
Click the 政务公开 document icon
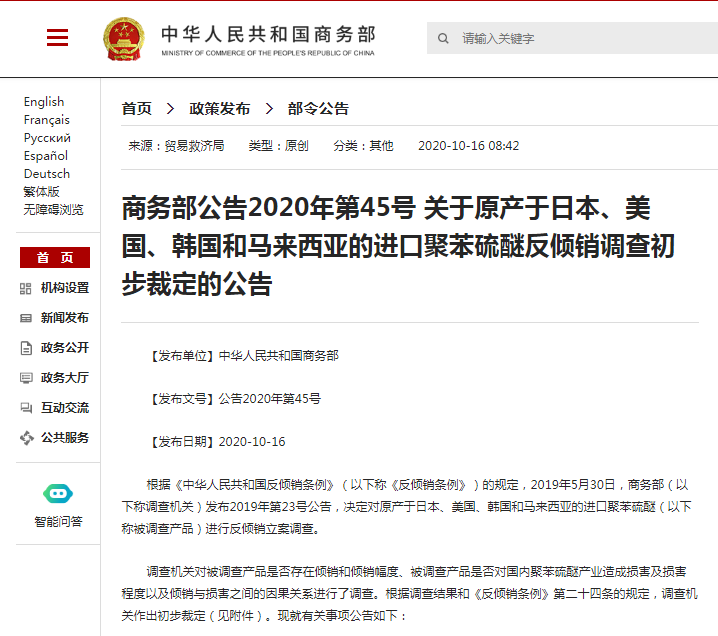tap(26, 348)
